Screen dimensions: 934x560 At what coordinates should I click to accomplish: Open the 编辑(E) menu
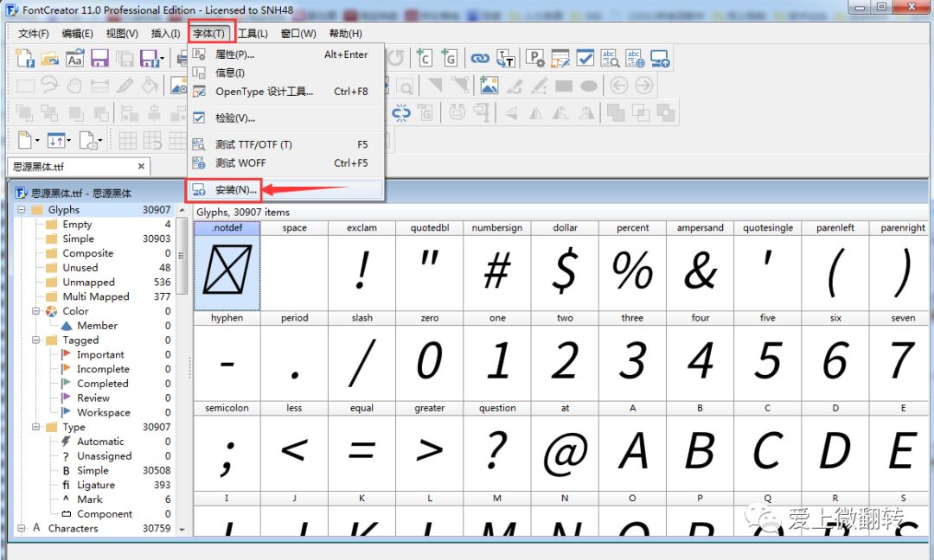[78, 34]
